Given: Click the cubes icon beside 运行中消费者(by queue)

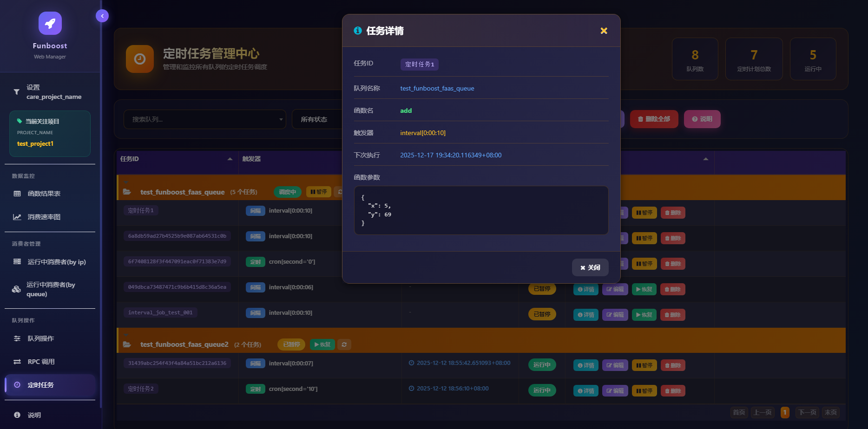Looking at the screenshot, I should (16, 289).
